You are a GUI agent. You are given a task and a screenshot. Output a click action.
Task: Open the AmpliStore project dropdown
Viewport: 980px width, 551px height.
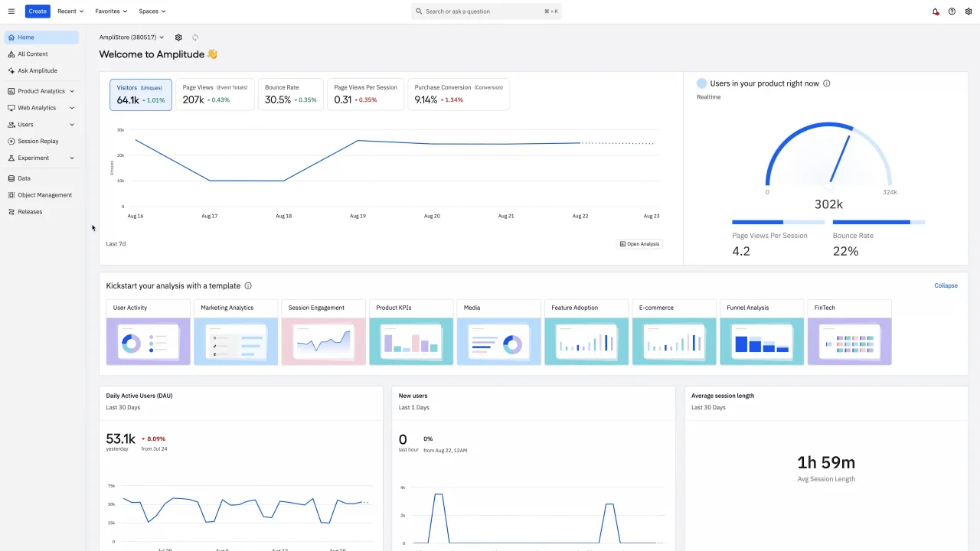(130, 37)
